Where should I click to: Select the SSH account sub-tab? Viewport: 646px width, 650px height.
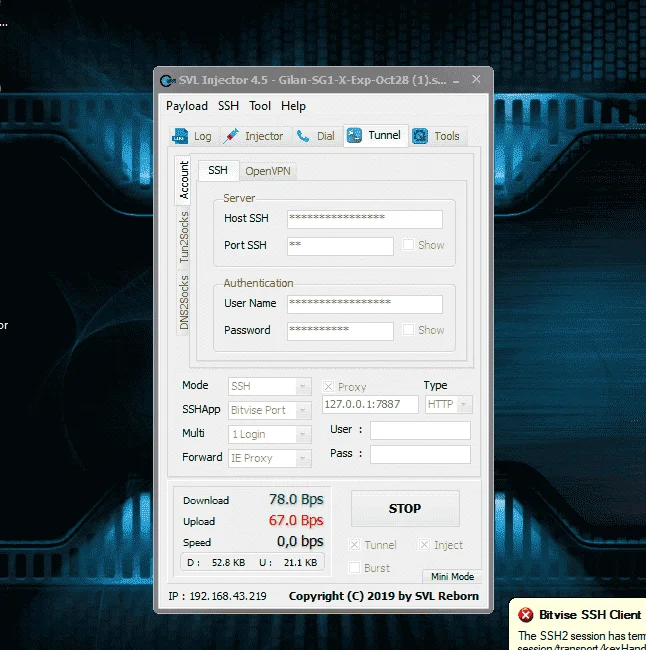(x=218, y=170)
